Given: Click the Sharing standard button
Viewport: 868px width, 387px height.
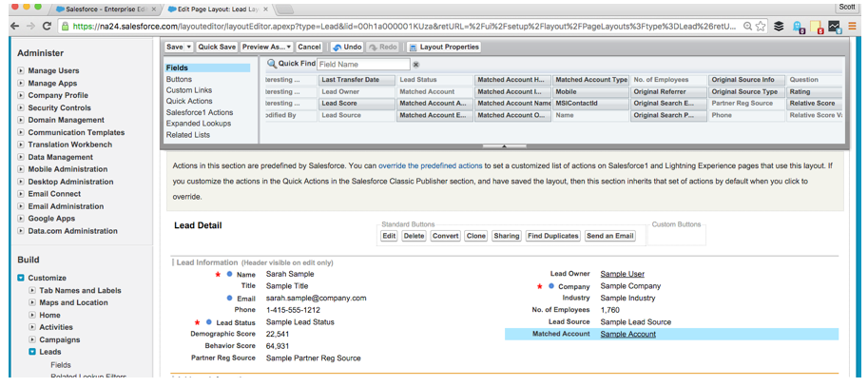Looking at the screenshot, I should click(x=506, y=236).
